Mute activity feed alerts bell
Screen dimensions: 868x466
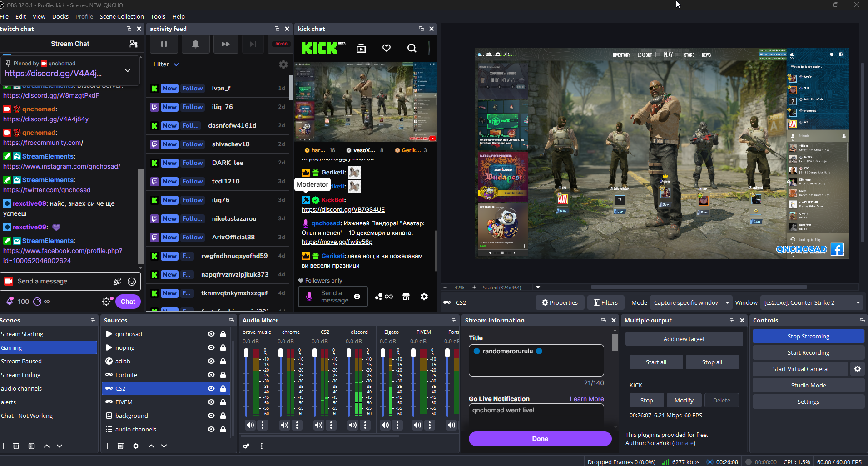(x=195, y=44)
